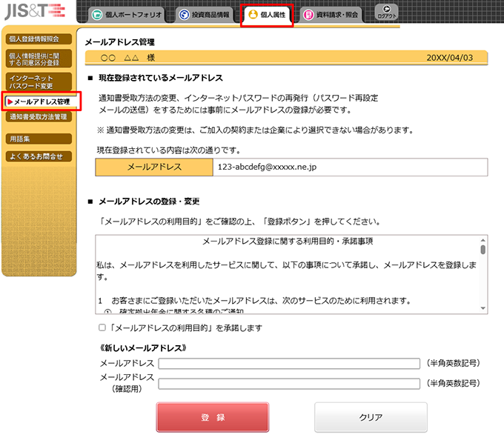Click the 個人ポートフォリオ tab icon

click(x=96, y=15)
